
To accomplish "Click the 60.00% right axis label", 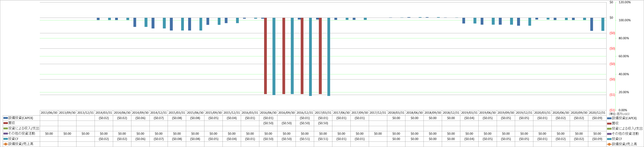I will (623, 56).
